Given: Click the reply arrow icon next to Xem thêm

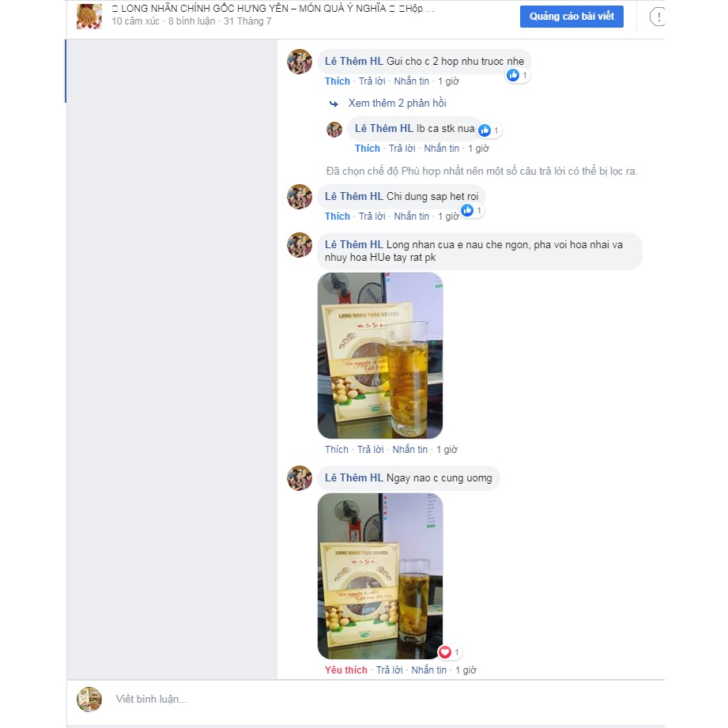Looking at the screenshot, I should [x=334, y=104].
